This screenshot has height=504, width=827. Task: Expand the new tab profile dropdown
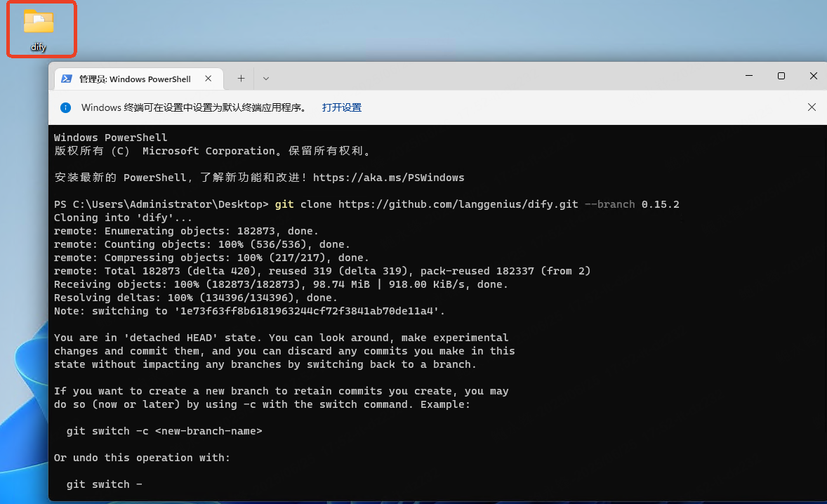tap(266, 79)
